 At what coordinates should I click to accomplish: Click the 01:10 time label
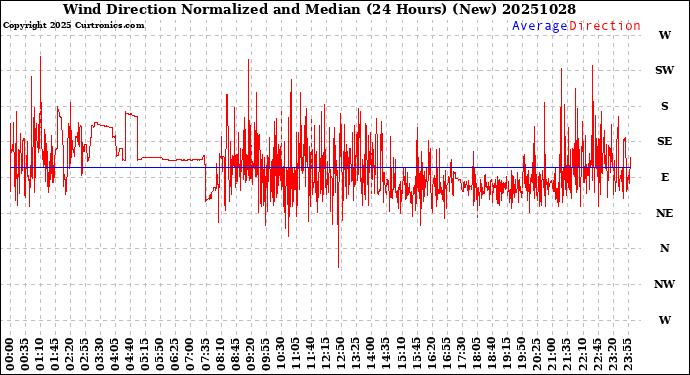click(40, 353)
